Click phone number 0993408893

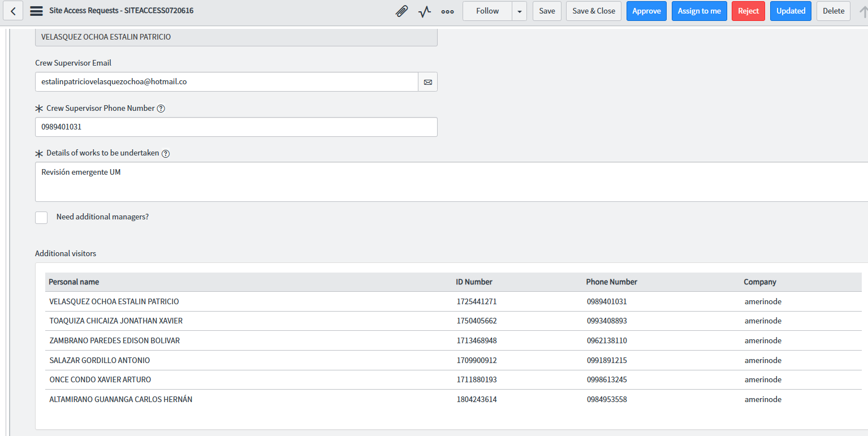coord(607,321)
